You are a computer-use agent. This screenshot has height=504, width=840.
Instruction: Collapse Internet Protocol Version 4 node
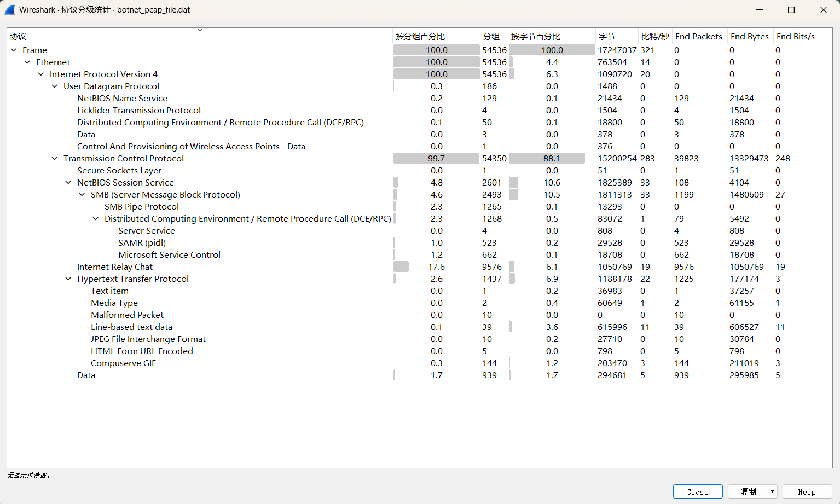click(41, 74)
